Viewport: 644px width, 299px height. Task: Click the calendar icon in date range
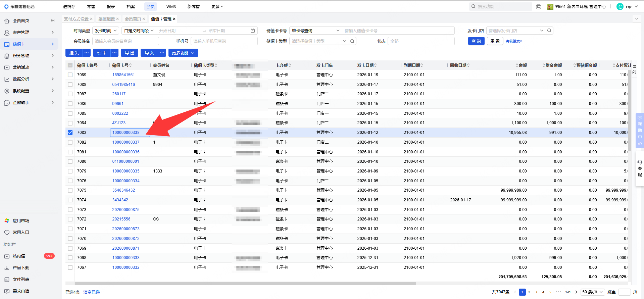(253, 31)
